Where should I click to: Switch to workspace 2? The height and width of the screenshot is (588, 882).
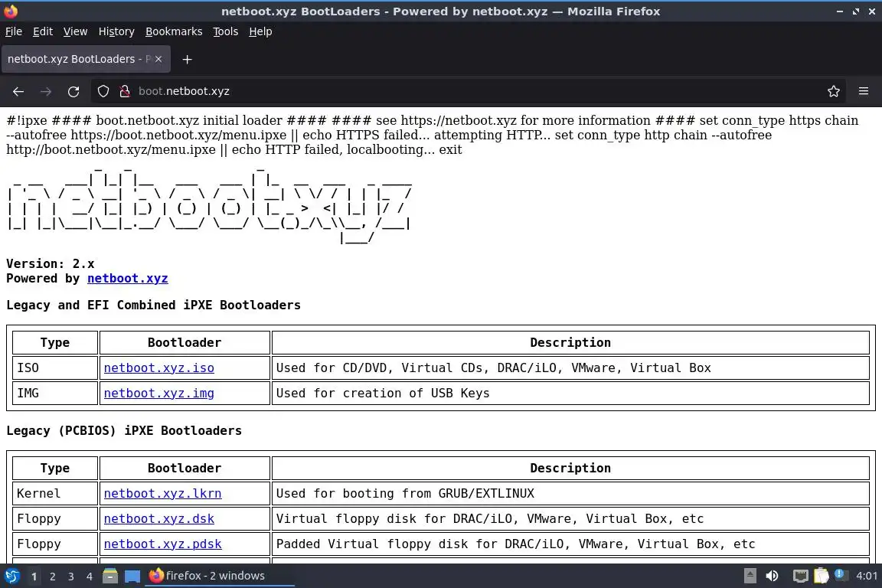click(52, 577)
